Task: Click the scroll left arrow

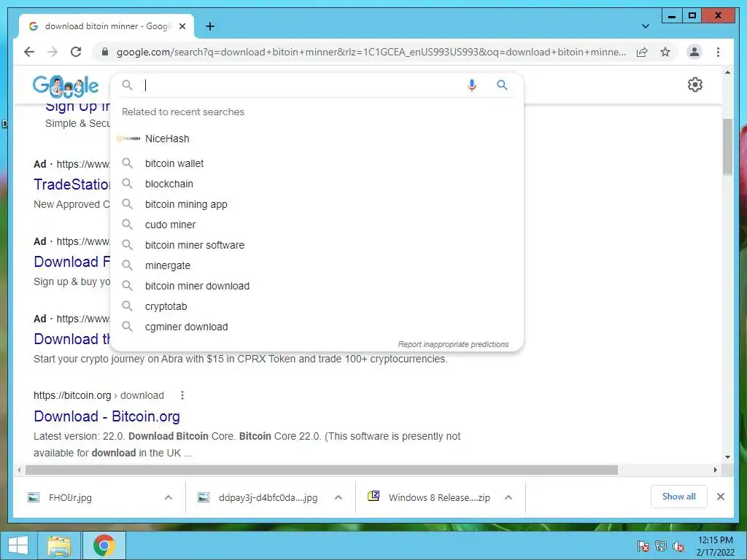Action: [19, 470]
